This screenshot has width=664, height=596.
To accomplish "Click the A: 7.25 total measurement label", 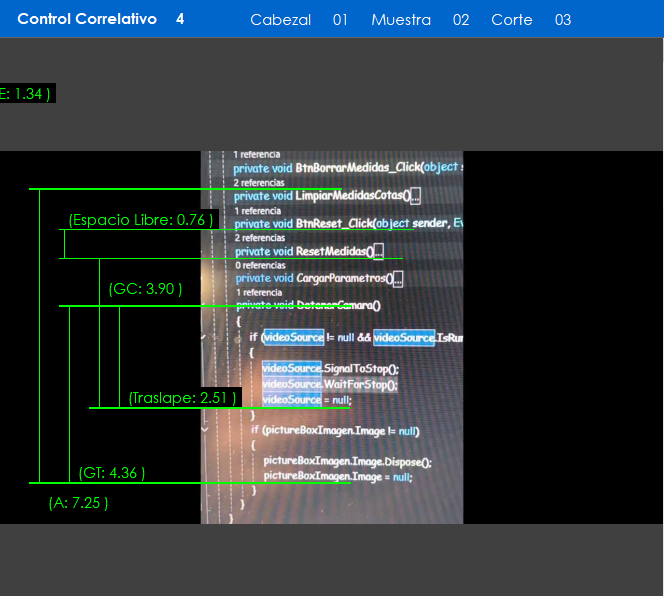I will tap(78, 503).
